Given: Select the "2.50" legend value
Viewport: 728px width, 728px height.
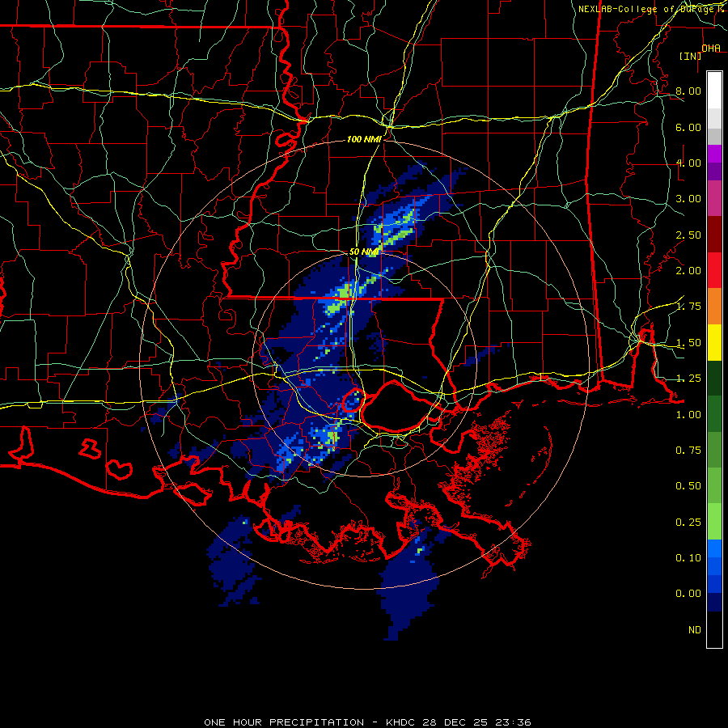Looking at the screenshot, I should click(688, 235).
